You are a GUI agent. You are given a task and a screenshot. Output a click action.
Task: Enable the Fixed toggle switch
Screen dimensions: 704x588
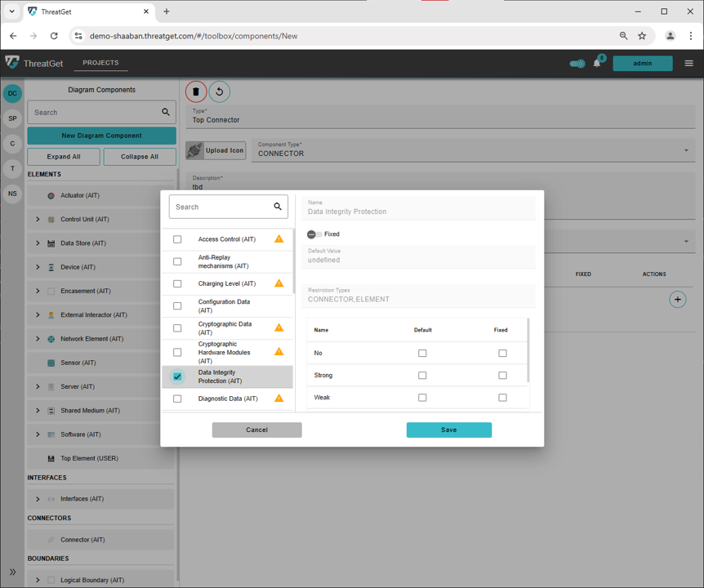[x=313, y=234]
